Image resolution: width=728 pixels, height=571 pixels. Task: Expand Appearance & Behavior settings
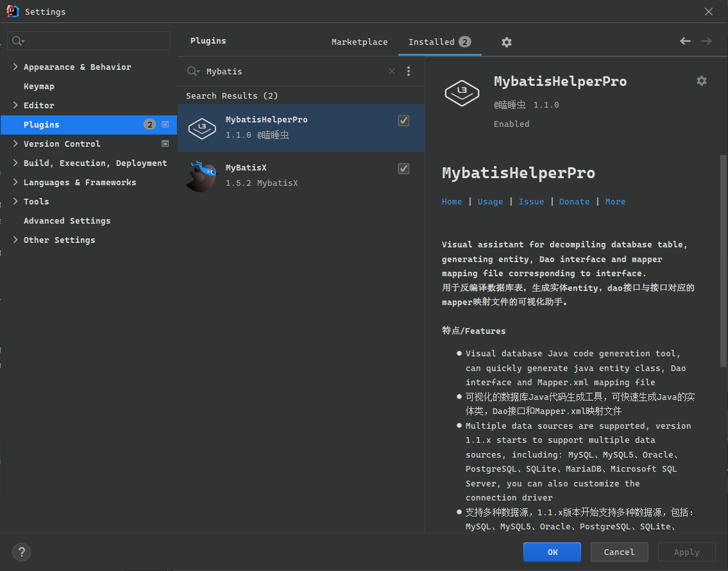[x=15, y=67]
